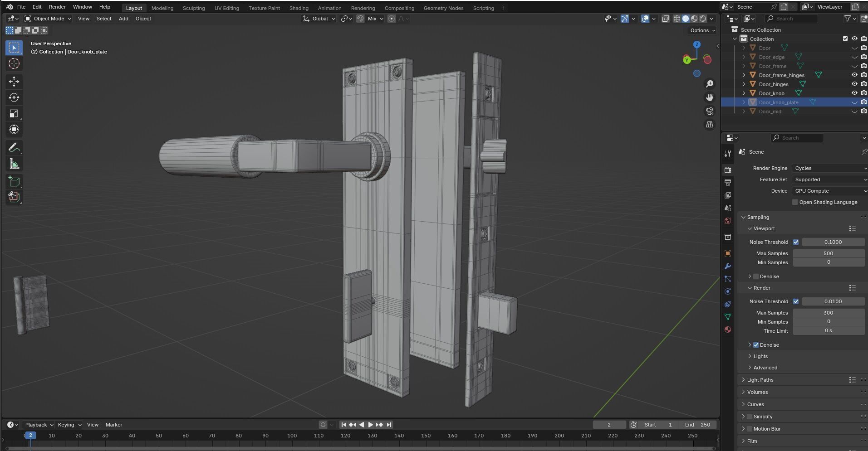Hide Door_hinges in viewport
The image size is (868, 451).
[x=854, y=84]
